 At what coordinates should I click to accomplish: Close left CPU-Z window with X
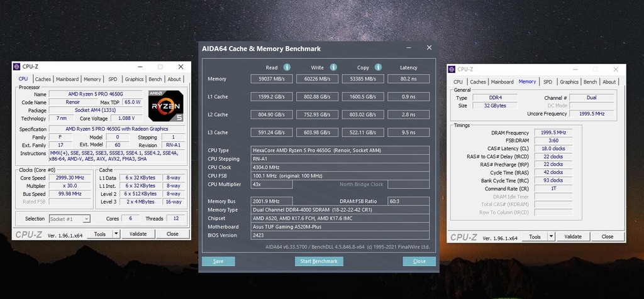[180, 67]
